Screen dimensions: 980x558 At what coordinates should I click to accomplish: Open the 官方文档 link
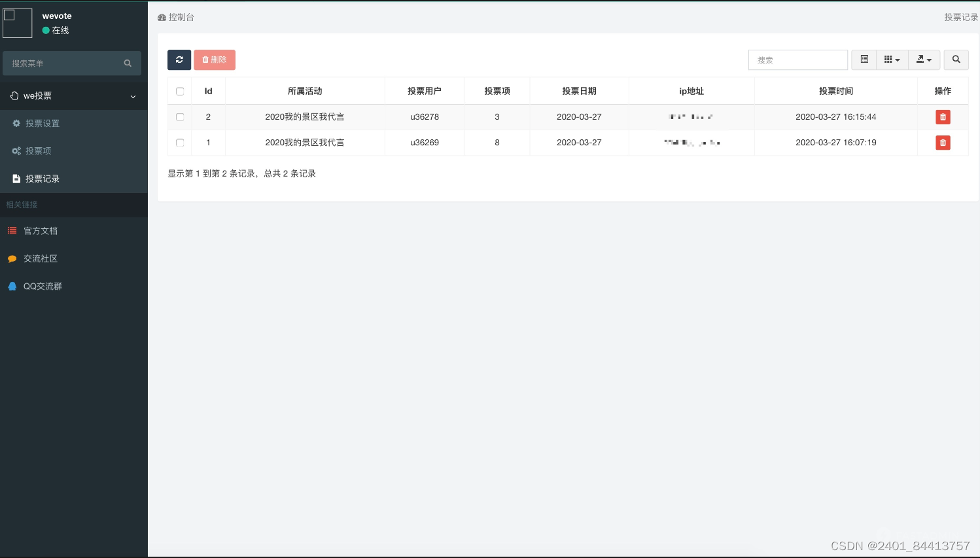click(74, 231)
